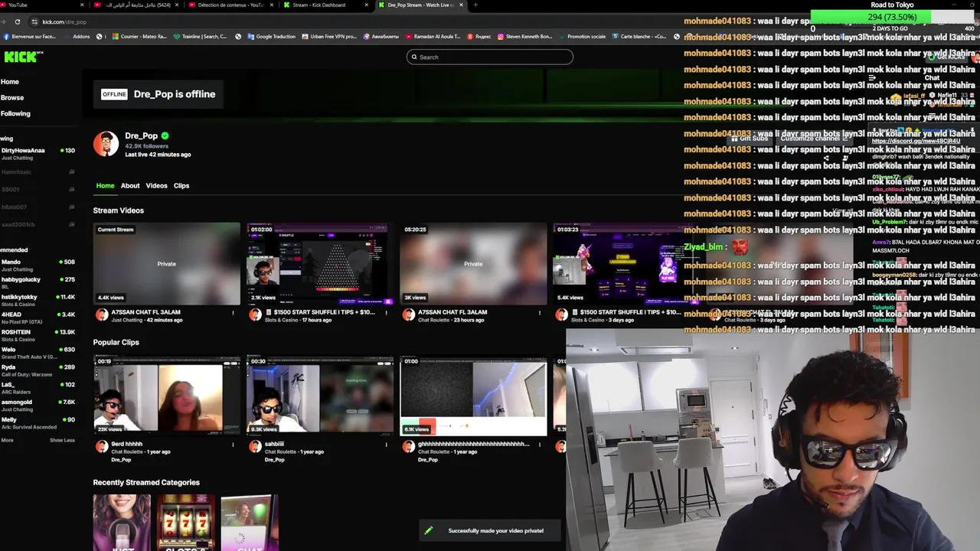Close the YouTube browser tab

(x=82, y=5)
